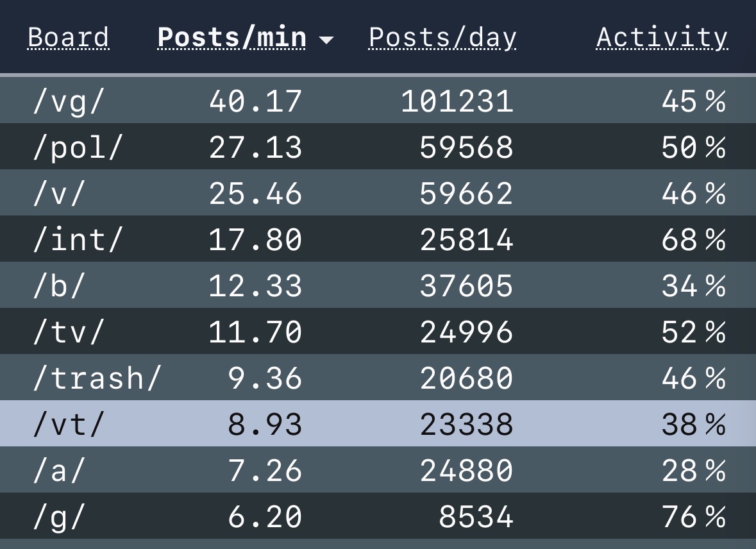Sort table by Posts/min header

232,38
